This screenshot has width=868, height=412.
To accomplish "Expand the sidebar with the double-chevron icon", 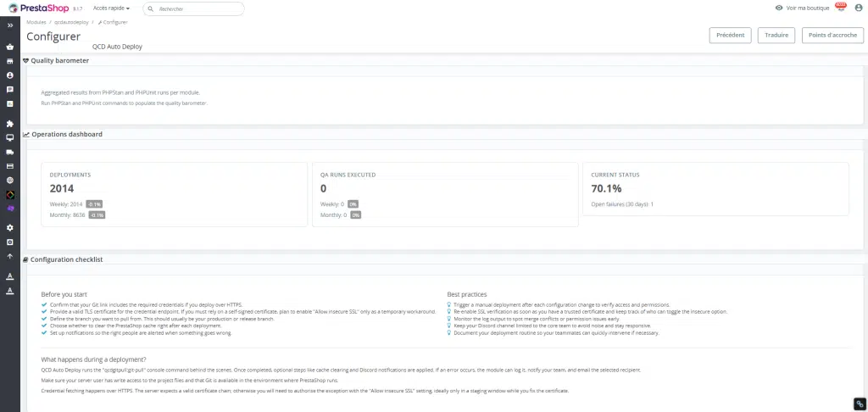I will coord(10,25).
